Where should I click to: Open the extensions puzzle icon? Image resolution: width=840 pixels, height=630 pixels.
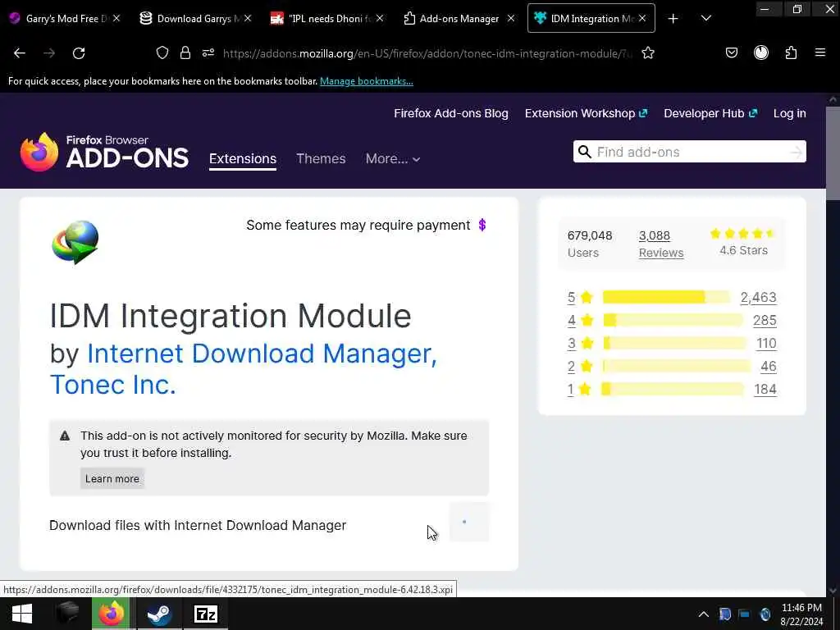coord(791,52)
